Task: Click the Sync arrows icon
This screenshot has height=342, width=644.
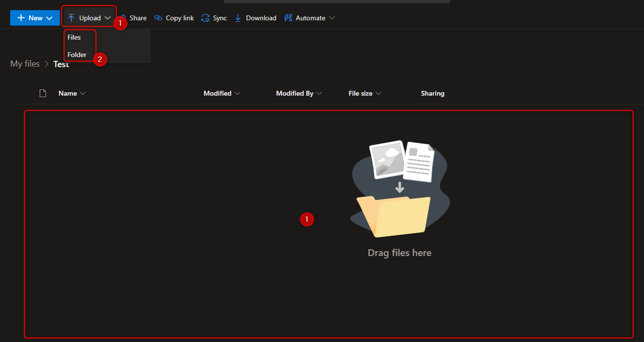Action: (205, 18)
